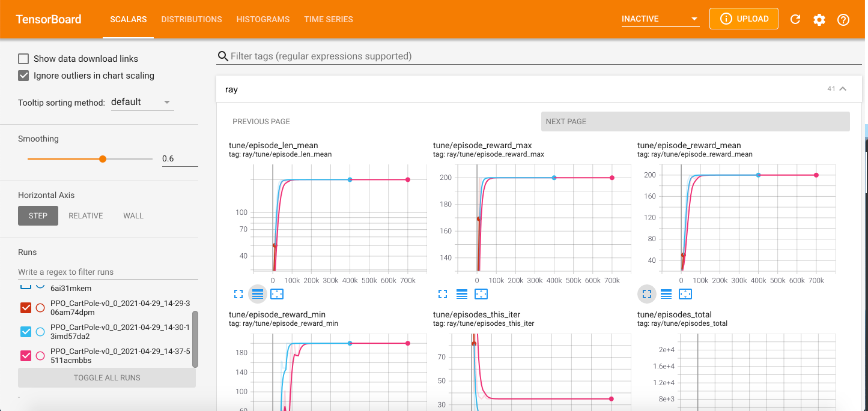Open the settings gear in the header
Screen dimensions: 868x411
coord(819,19)
